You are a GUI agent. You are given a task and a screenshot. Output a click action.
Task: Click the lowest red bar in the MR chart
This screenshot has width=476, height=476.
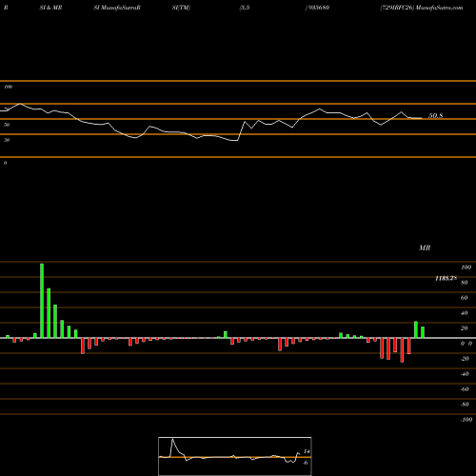tap(402, 350)
